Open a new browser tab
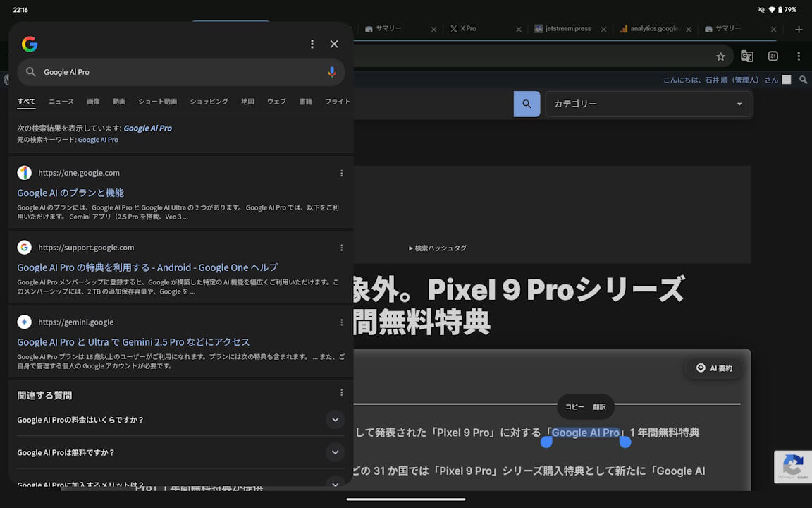 799,30
